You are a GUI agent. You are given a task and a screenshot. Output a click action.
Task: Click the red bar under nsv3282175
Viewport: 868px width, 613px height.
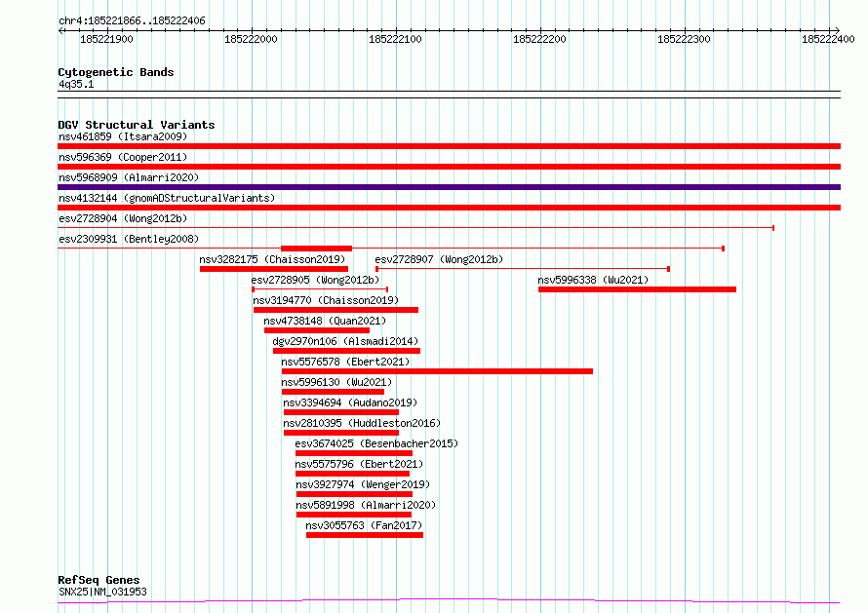tap(274, 269)
